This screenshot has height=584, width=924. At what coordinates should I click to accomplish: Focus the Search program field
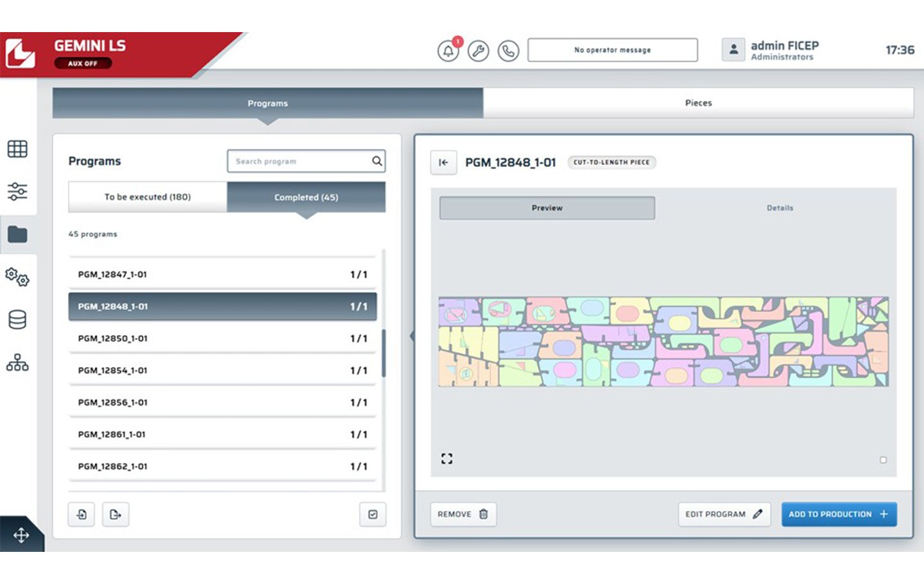307,161
